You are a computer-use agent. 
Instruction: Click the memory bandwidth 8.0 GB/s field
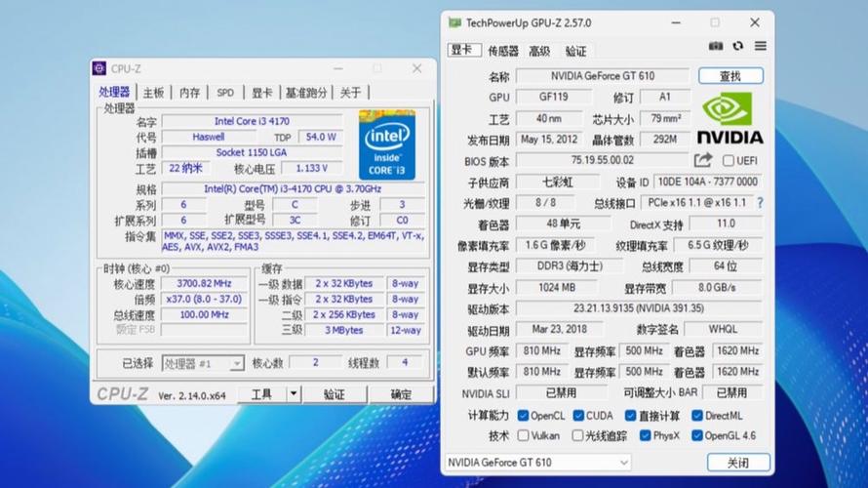(x=717, y=288)
